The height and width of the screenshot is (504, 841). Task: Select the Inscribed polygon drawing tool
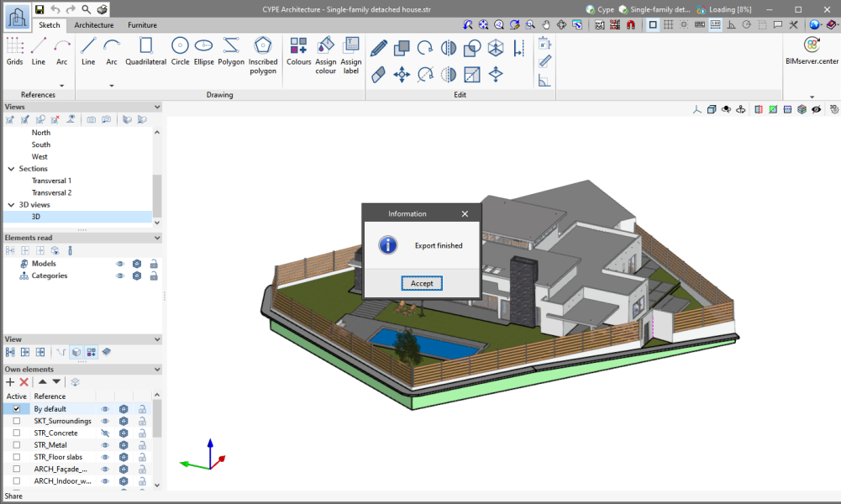click(x=263, y=55)
